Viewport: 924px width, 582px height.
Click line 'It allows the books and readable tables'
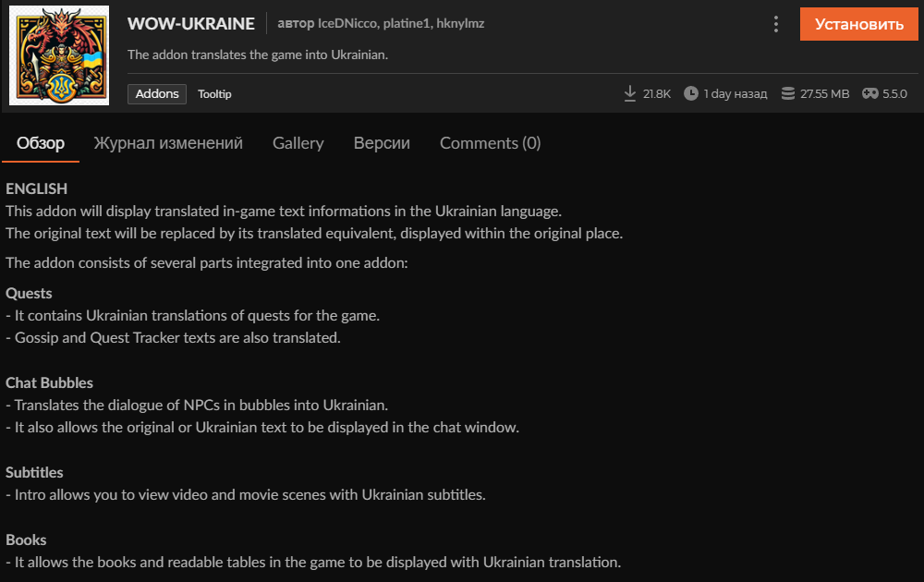pos(313,563)
